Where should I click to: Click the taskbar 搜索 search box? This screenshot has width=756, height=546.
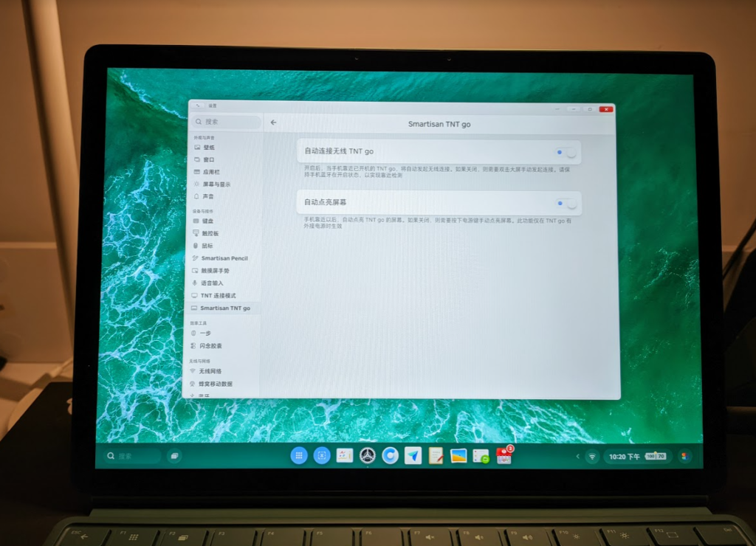132,456
